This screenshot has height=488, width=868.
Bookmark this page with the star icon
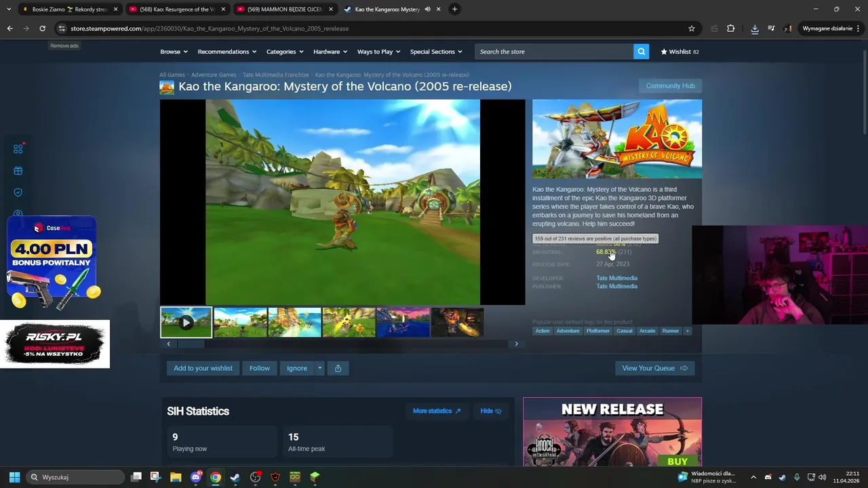pyautogui.click(x=692, y=28)
